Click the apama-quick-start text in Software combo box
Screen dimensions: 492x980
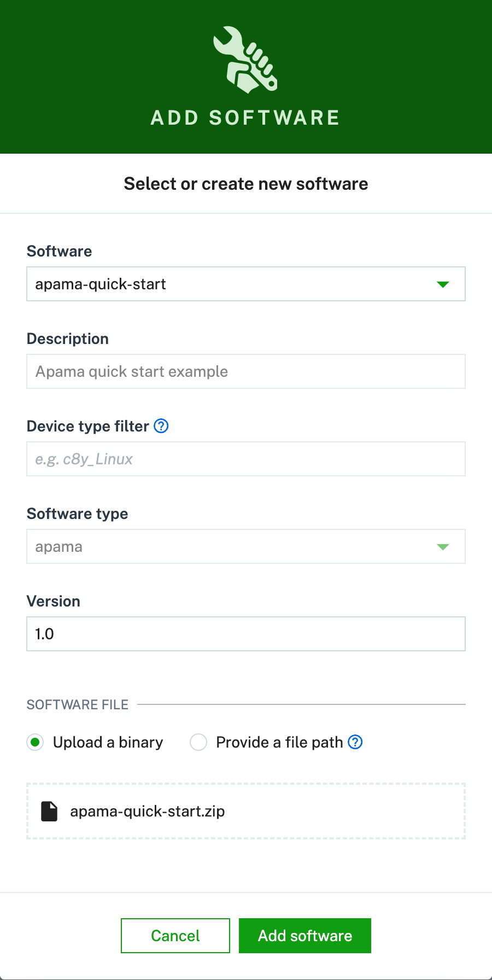[x=101, y=284]
